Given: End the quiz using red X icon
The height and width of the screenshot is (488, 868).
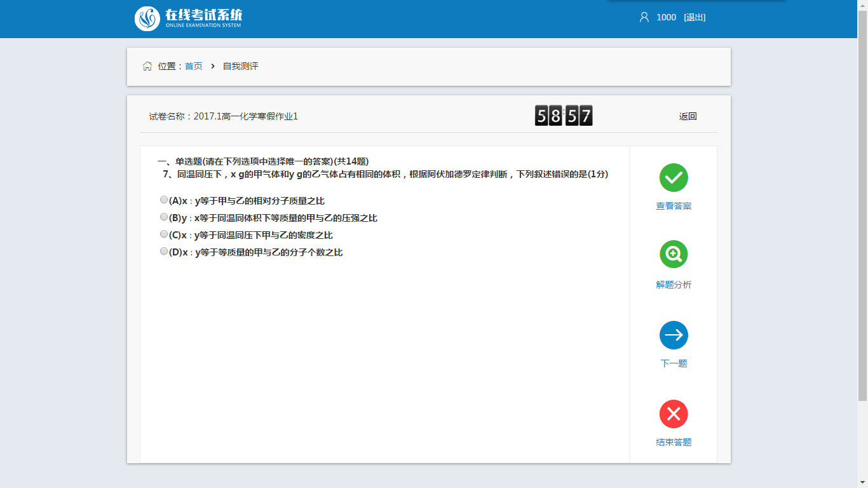Looking at the screenshot, I should tap(674, 414).
